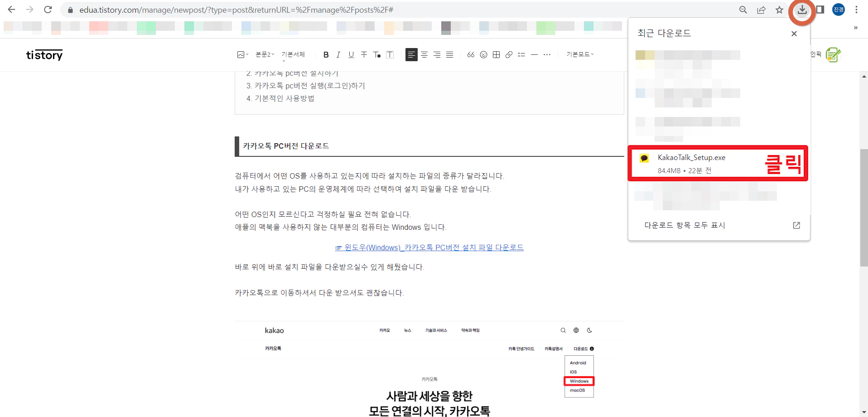868x417 pixels.
Task: Insert a bulleted list
Action: pyautogui.click(x=521, y=54)
